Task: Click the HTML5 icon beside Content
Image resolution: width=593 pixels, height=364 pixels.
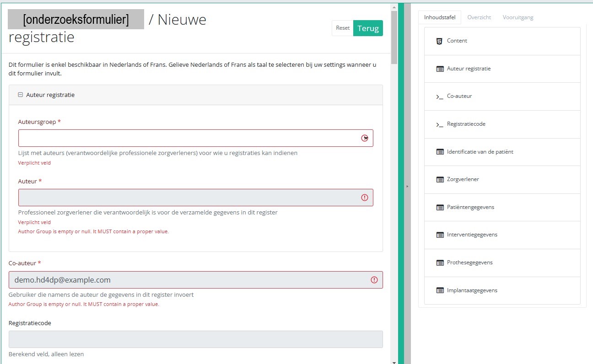Action: (x=439, y=41)
